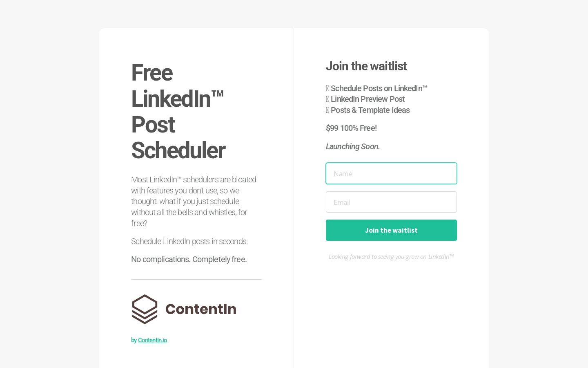Screen dimensions: 588x368
Task: Focus the Email input field
Action: pos(391,202)
